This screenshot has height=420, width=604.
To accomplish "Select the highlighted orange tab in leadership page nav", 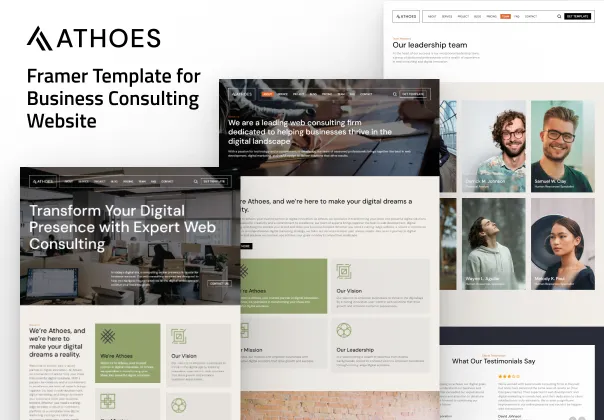I will (x=505, y=17).
